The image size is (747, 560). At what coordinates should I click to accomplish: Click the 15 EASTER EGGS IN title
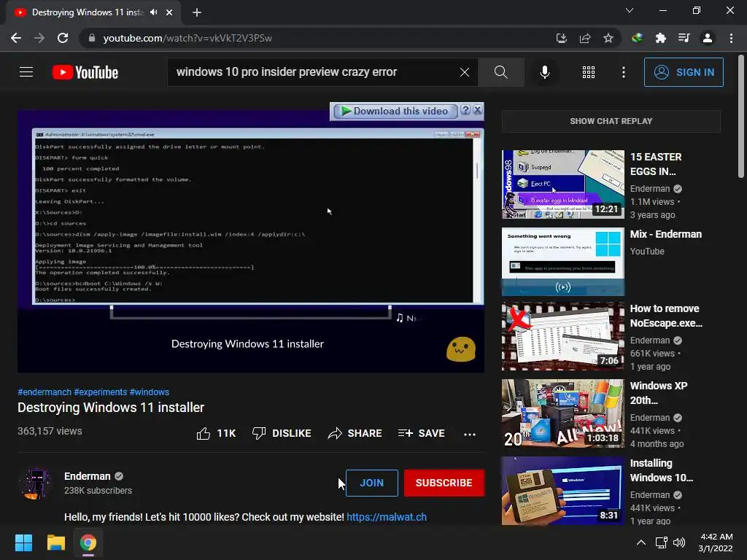[x=656, y=164]
